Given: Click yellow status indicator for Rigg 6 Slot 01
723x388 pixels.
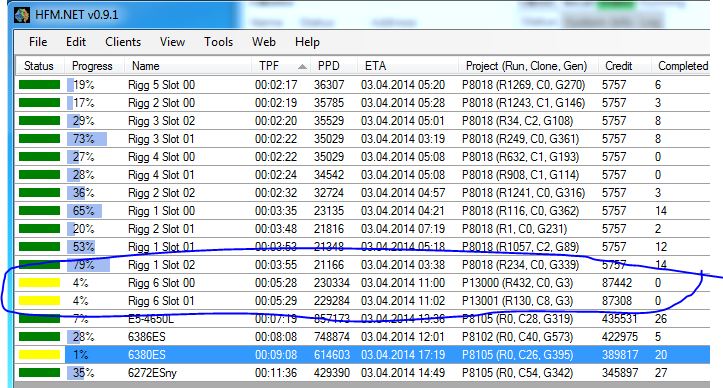Looking at the screenshot, I should (39, 300).
